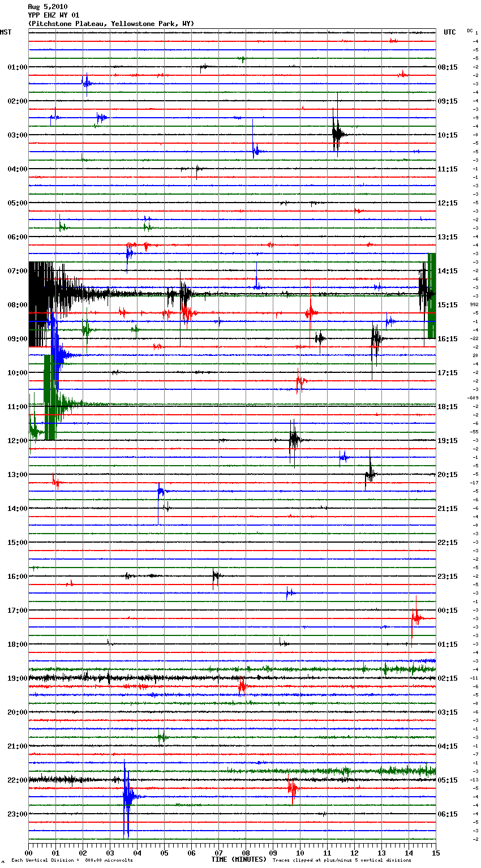
Task: Click the date header 'Aug 5,2010'
Action: [48, 7]
